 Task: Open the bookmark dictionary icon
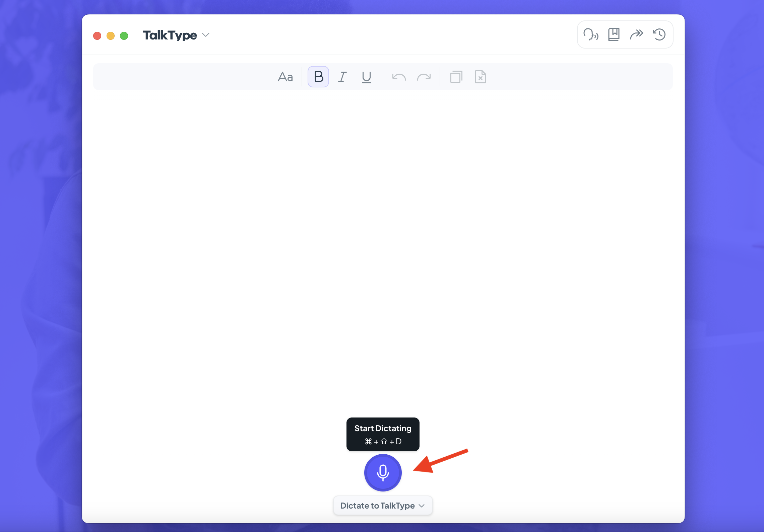614,34
